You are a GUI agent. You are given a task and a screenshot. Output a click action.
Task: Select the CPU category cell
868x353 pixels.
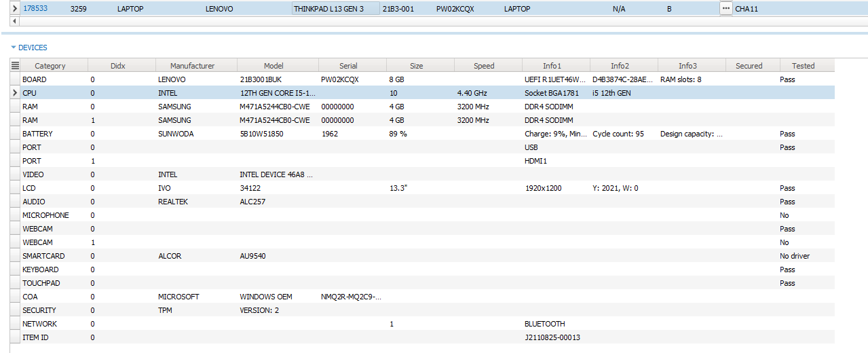(54, 93)
